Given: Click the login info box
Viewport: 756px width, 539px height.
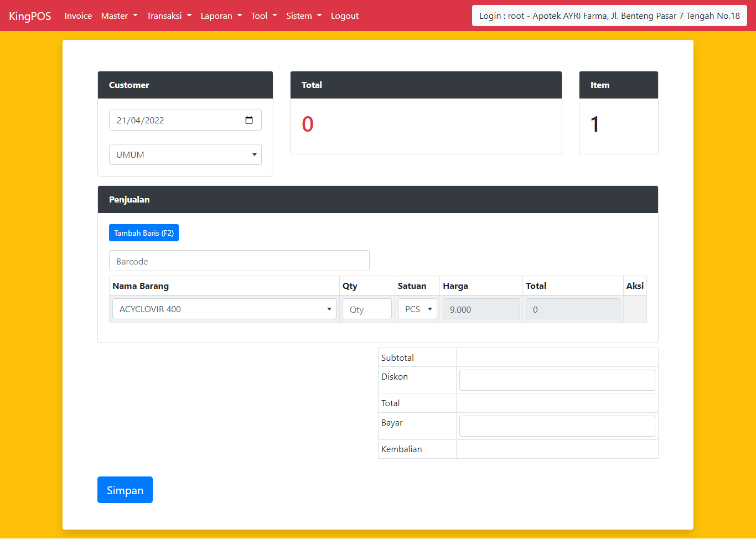Looking at the screenshot, I should (609, 16).
